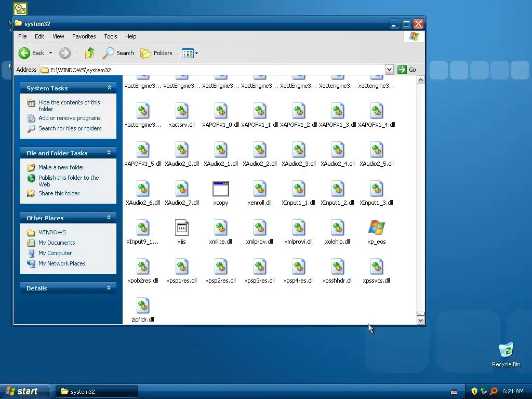Go to My Documents in Other Places
Screen dimensions: 532x399
[57, 243]
